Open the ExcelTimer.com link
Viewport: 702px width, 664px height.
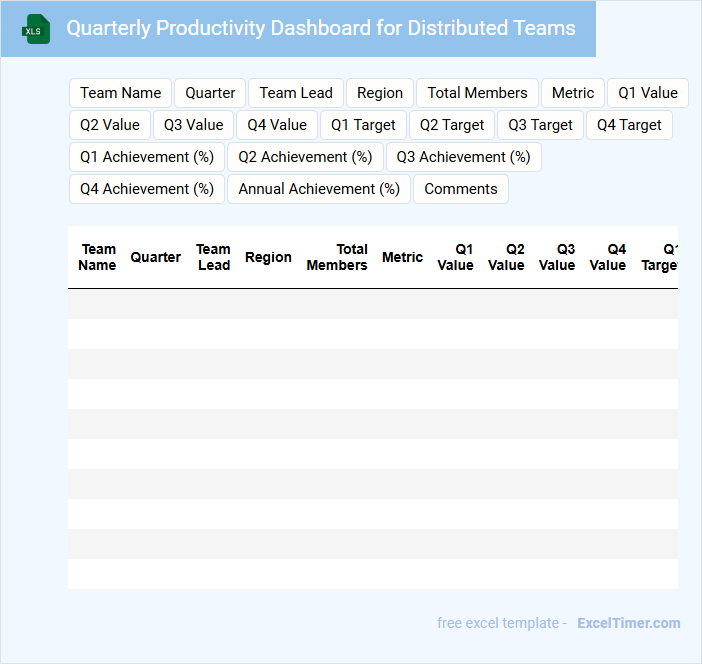point(628,623)
